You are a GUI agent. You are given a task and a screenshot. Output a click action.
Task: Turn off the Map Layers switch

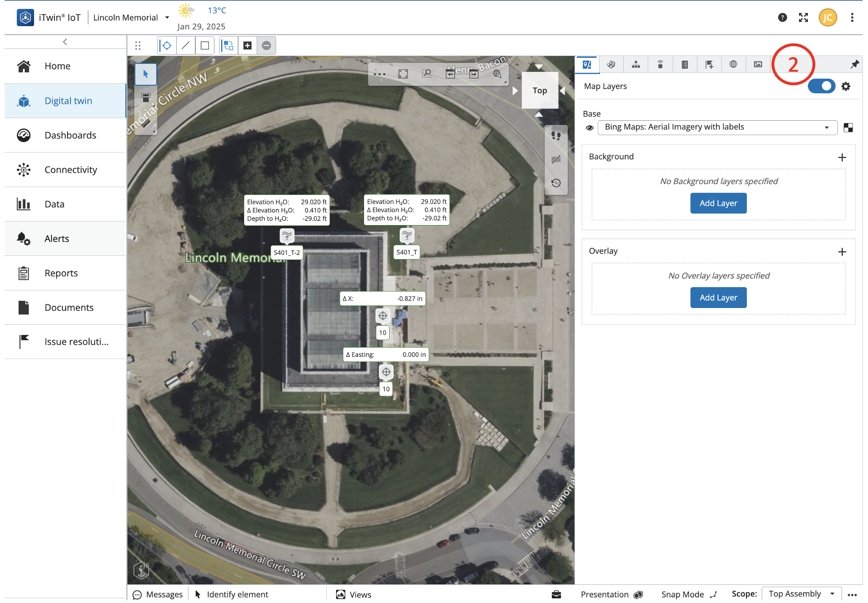[x=821, y=86]
